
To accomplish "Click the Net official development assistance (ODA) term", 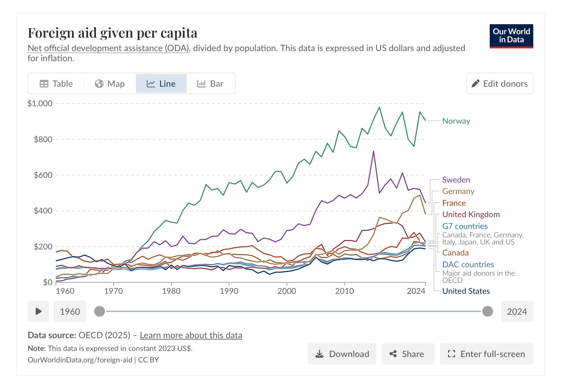I will (x=108, y=48).
